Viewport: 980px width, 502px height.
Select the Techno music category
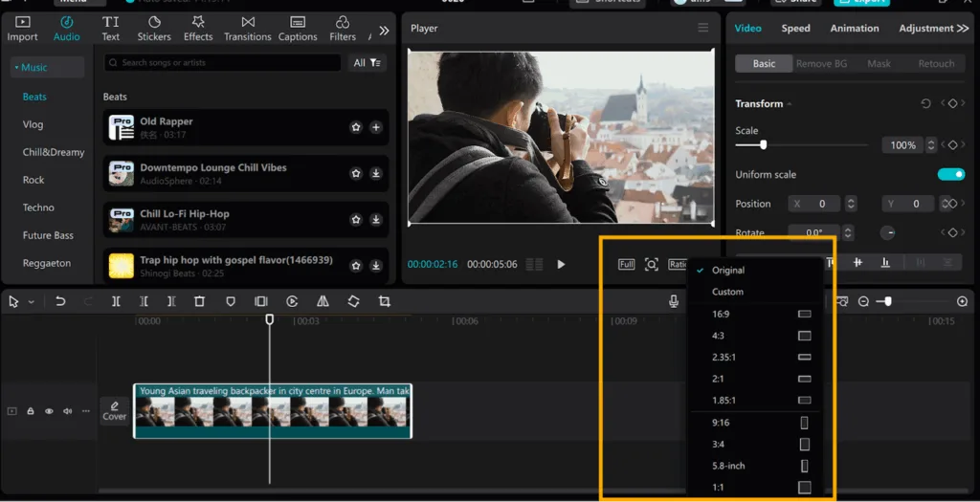[38, 207]
